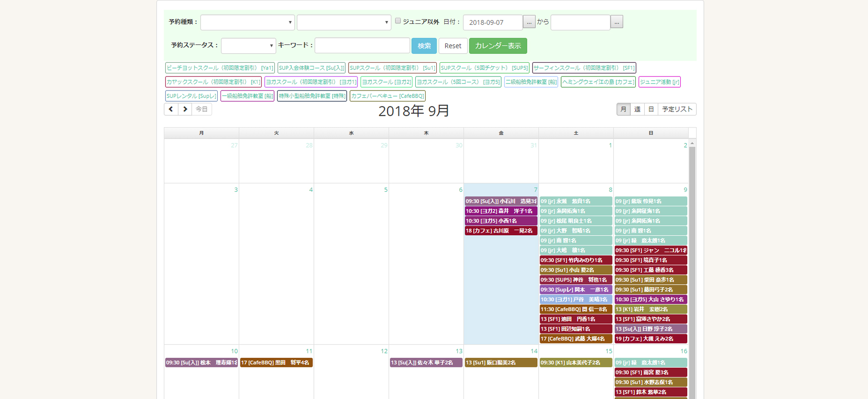Select SUP入会体験コース [Su[入]] category tag

click(312, 68)
